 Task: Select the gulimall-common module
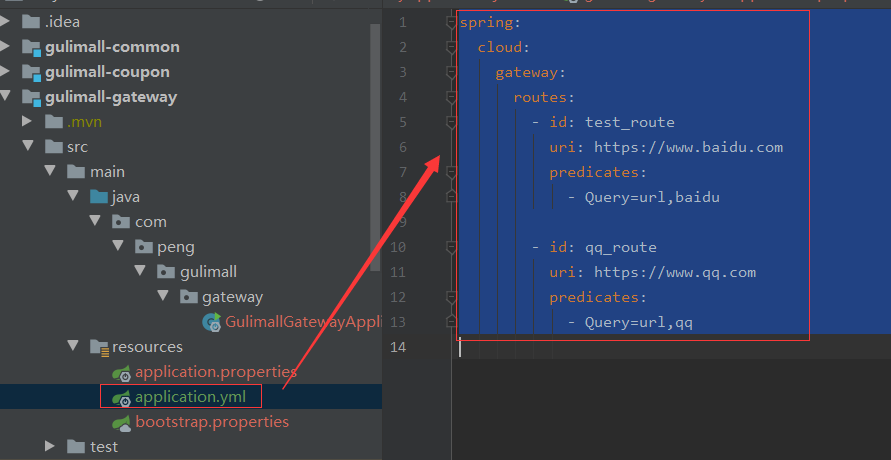tap(113, 47)
